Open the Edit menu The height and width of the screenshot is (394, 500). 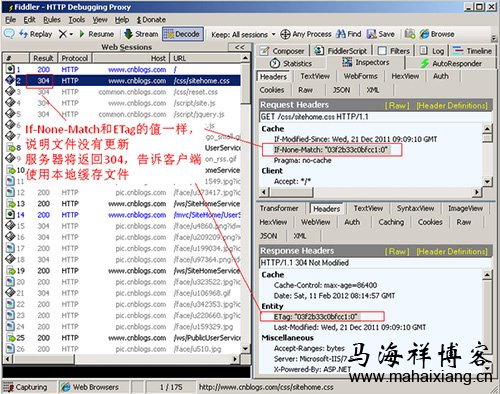29,20
